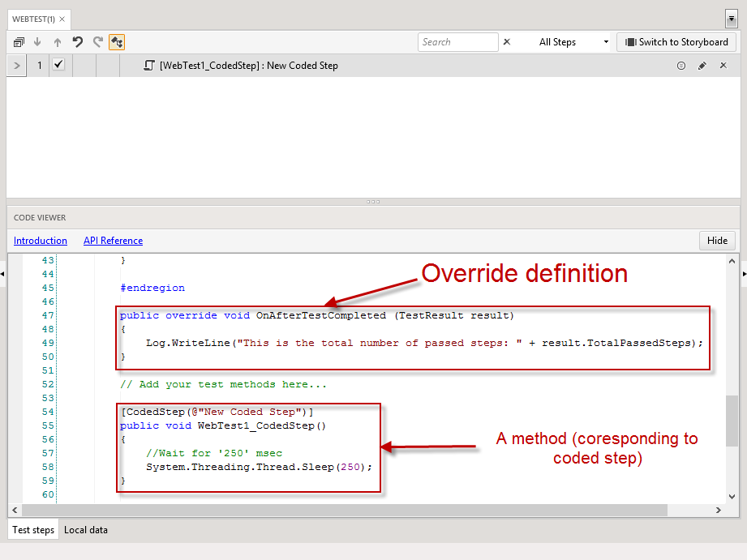Select the New Coded Step row text

pos(249,66)
